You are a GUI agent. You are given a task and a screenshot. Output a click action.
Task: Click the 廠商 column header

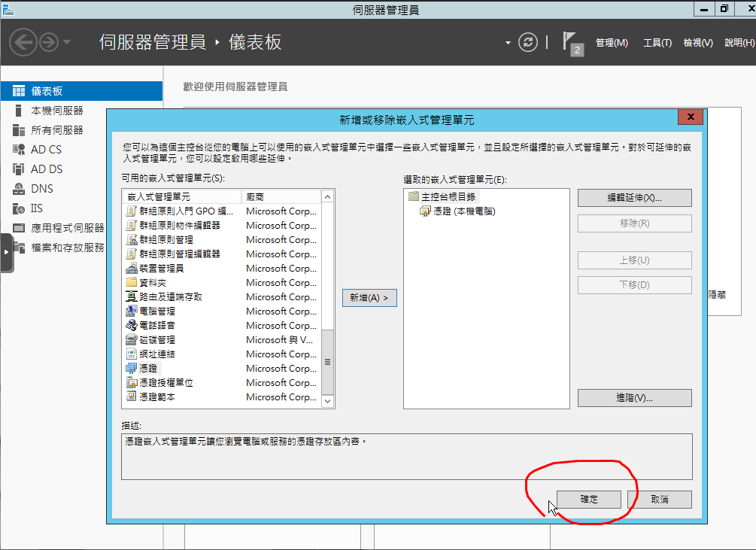point(281,196)
